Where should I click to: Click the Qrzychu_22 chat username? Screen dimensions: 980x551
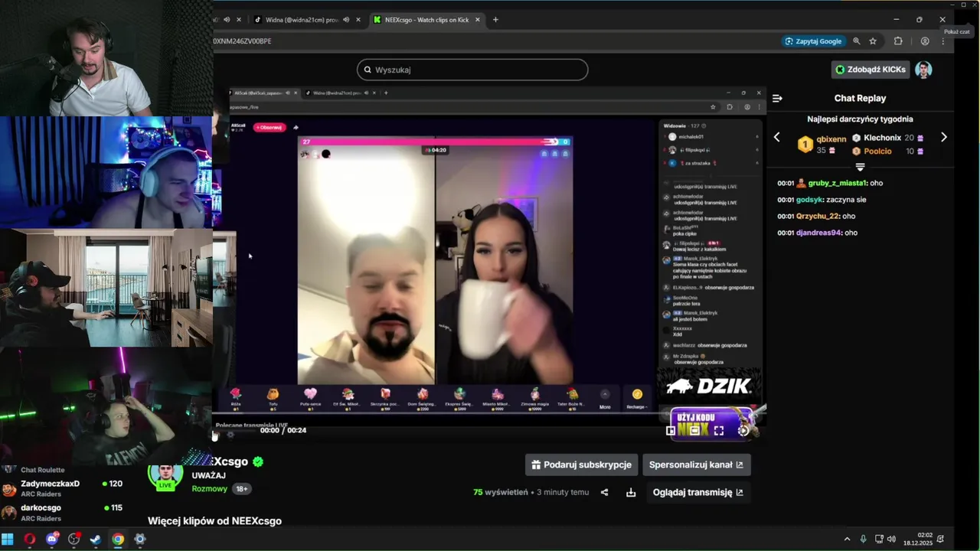coord(818,216)
